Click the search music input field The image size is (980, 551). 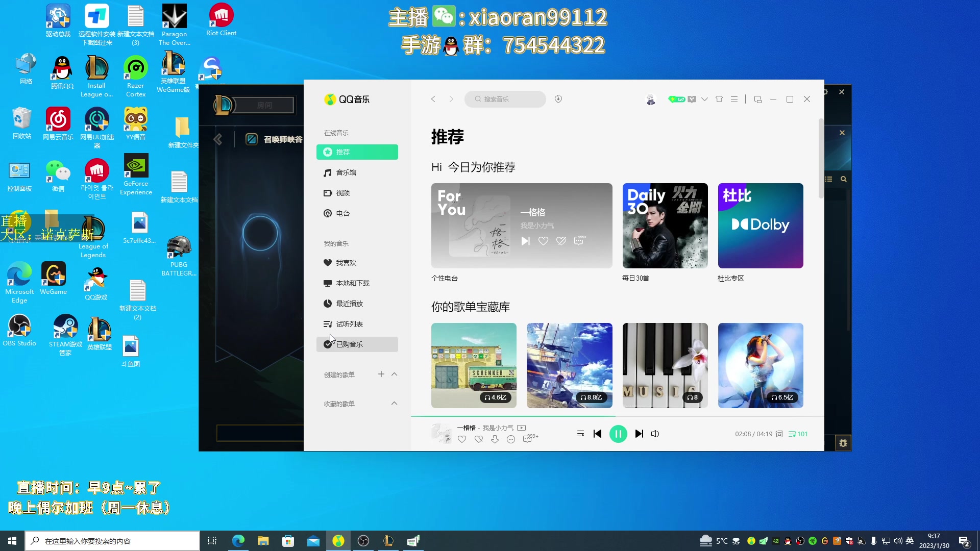[505, 99]
